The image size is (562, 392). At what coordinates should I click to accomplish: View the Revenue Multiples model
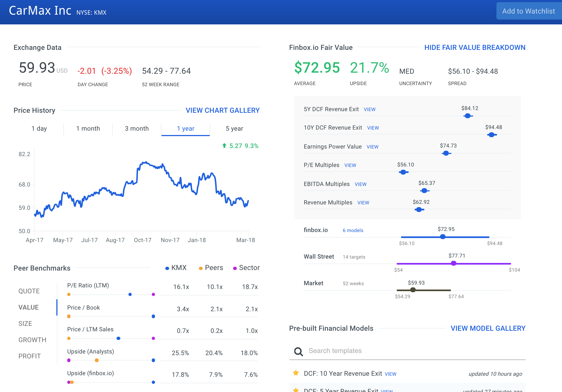(x=363, y=203)
